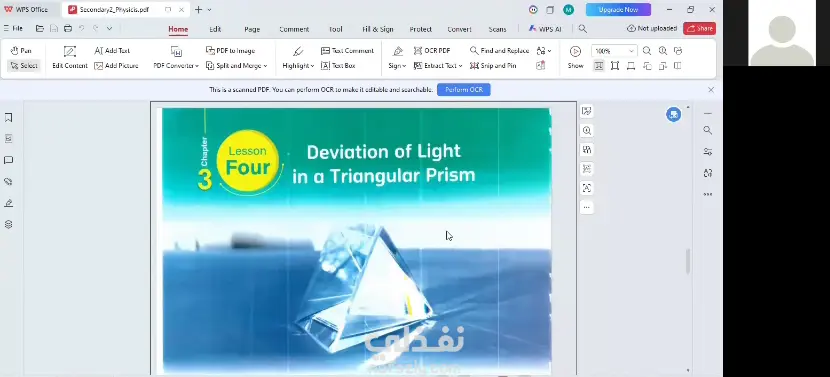Open the new tab dropdown arrow
830x377 pixels.
click(x=210, y=10)
